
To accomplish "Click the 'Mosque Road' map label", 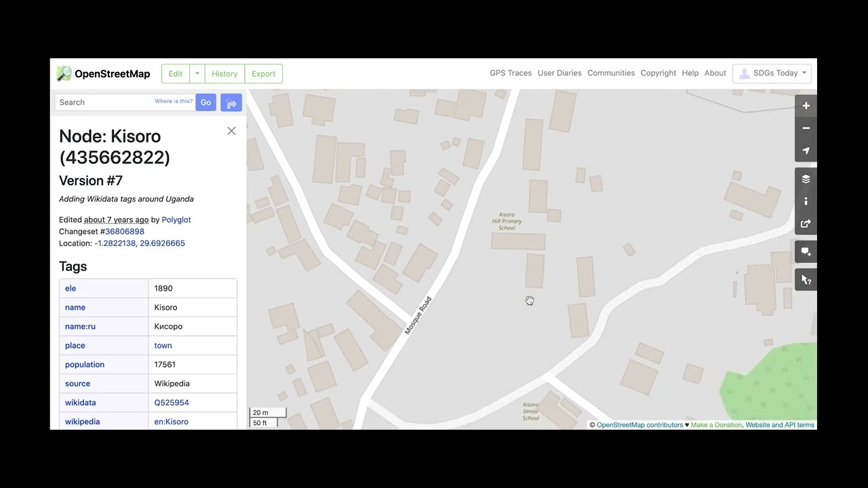I will (x=418, y=315).
